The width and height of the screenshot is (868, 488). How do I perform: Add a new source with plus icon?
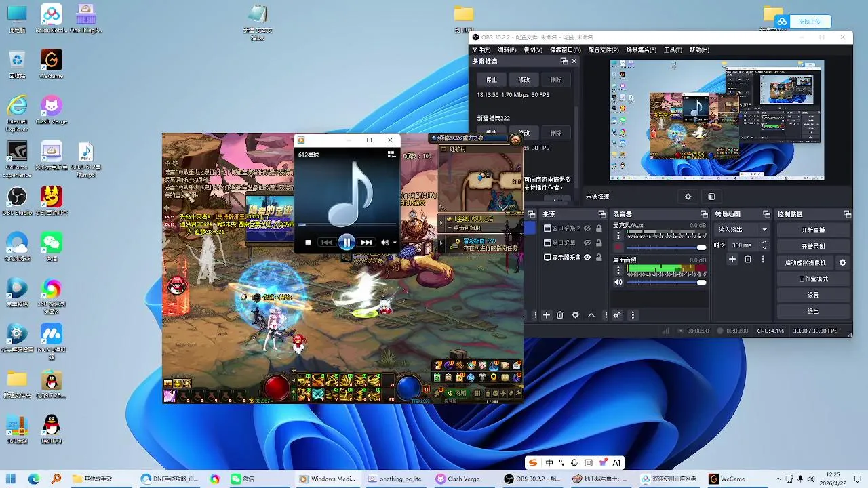[547, 315]
